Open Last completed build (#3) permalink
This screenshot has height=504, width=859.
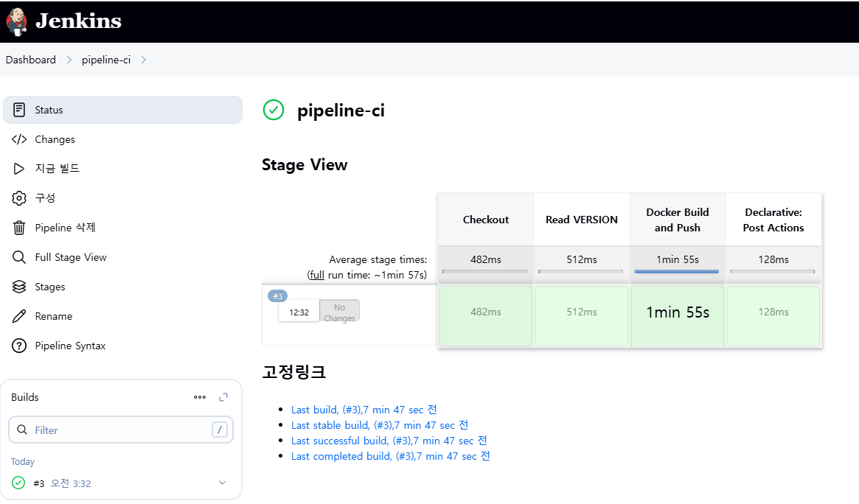(x=391, y=456)
